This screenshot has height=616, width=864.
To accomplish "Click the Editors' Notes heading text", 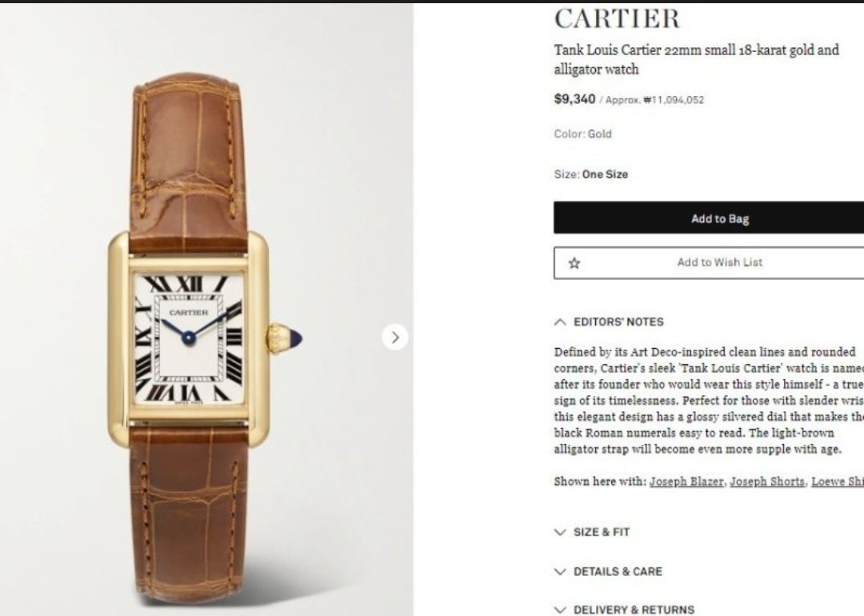I will click(618, 322).
